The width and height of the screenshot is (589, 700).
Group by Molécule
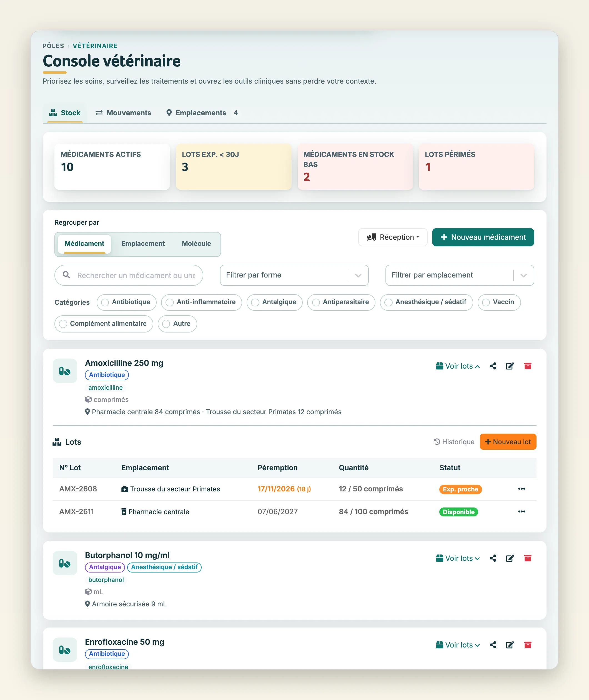(x=196, y=243)
